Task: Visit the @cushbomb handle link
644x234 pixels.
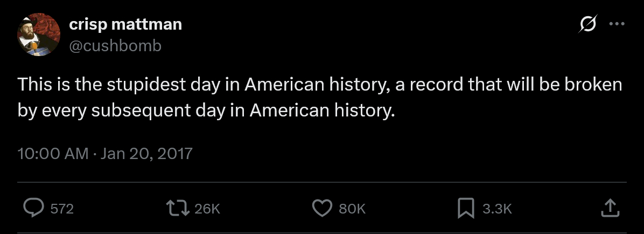Action: tap(115, 46)
